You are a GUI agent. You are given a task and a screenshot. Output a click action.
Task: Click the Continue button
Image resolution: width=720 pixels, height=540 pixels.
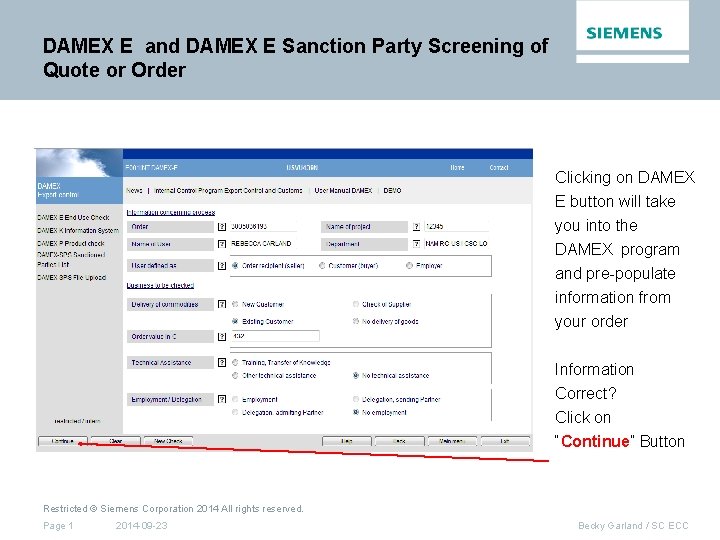62,441
